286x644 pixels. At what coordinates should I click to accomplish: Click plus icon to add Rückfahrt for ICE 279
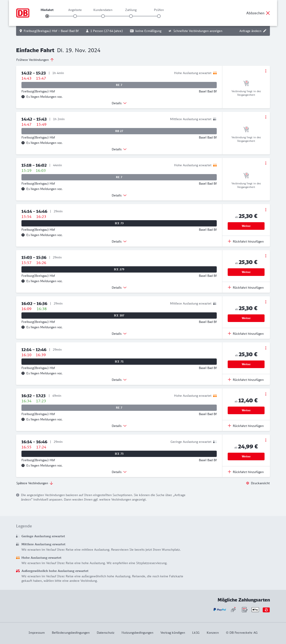point(229,288)
